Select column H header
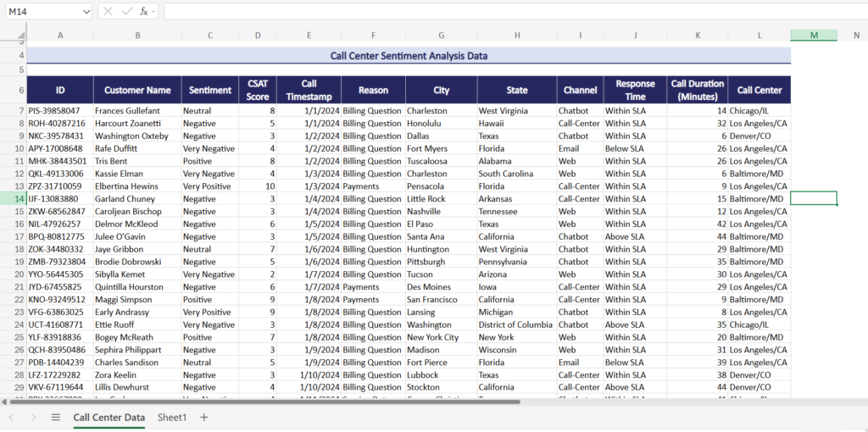The width and height of the screenshot is (868, 432). (x=517, y=36)
